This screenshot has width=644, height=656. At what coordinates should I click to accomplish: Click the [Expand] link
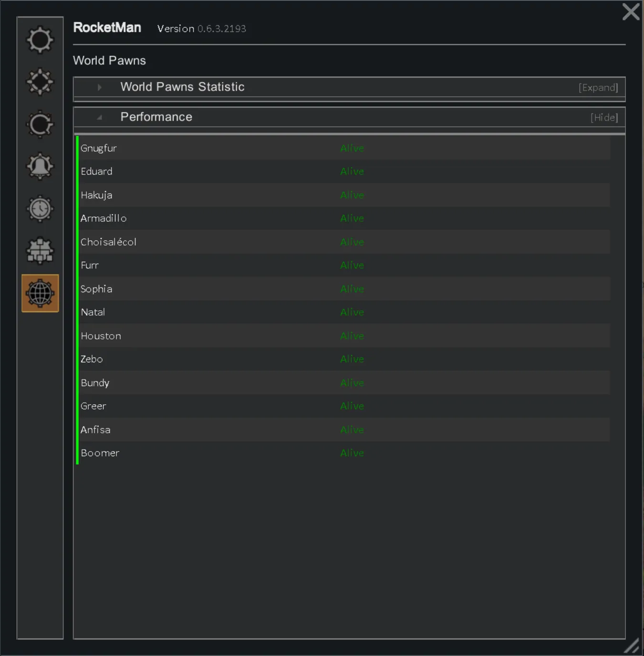(x=598, y=88)
